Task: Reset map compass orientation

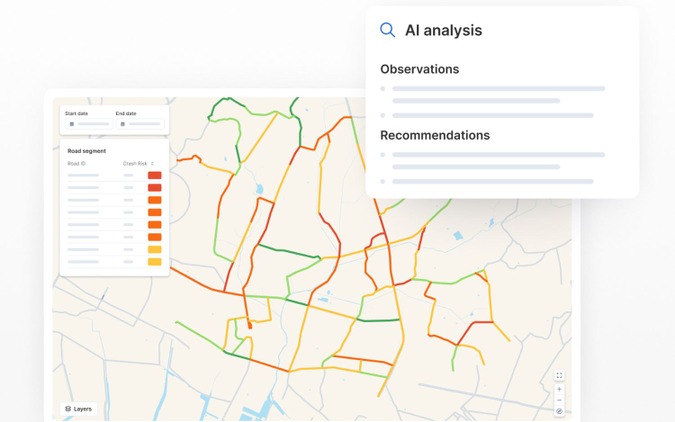Action: click(x=559, y=411)
